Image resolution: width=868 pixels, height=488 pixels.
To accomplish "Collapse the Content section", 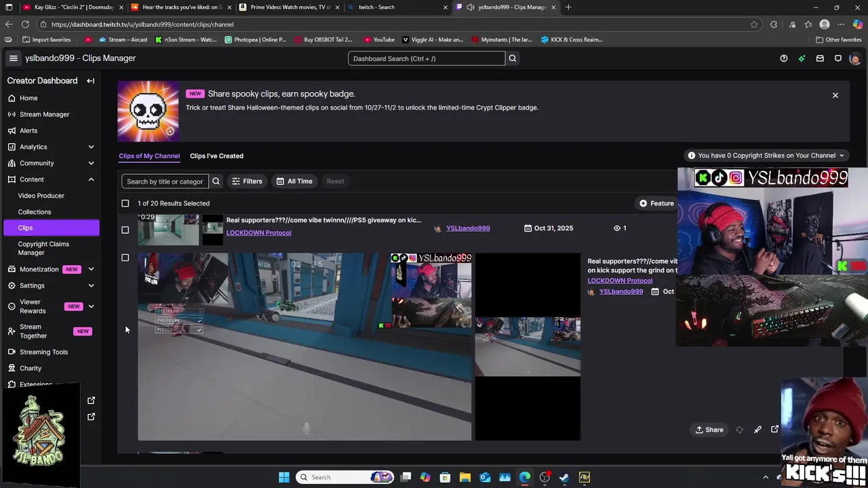I will [x=91, y=180].
